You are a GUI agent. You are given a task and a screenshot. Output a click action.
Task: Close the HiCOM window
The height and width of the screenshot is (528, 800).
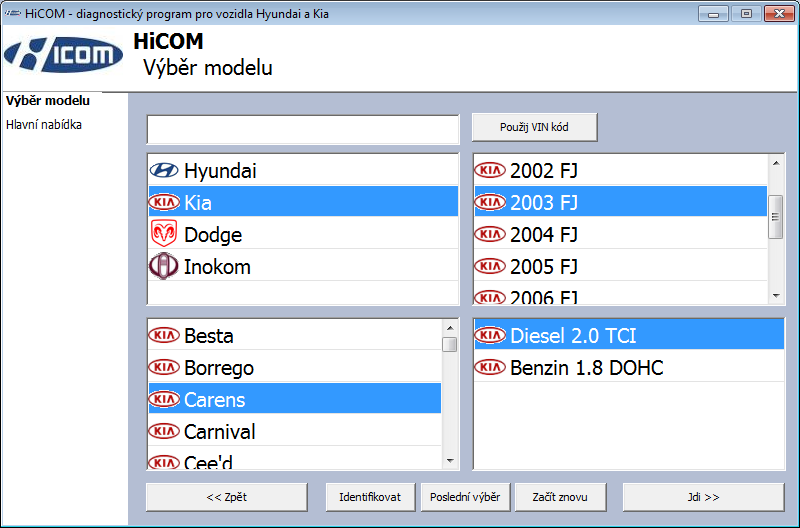[x=779, y=14]
